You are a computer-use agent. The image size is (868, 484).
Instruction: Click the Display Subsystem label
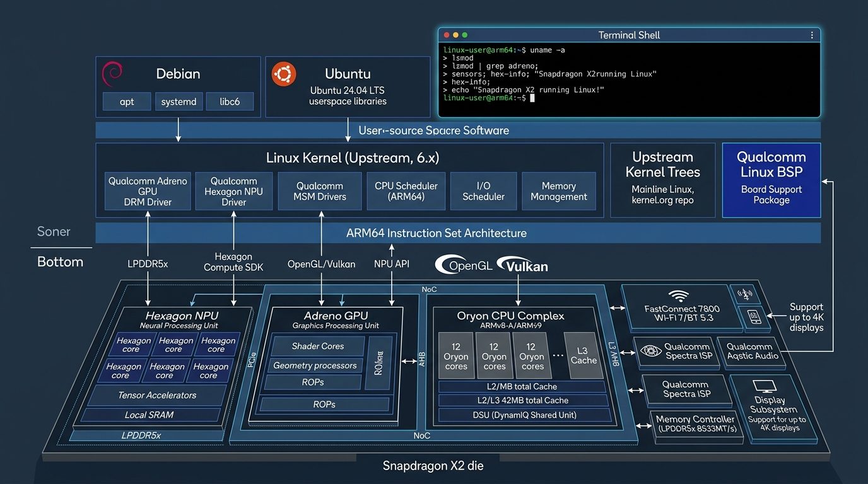pos(773,405)
